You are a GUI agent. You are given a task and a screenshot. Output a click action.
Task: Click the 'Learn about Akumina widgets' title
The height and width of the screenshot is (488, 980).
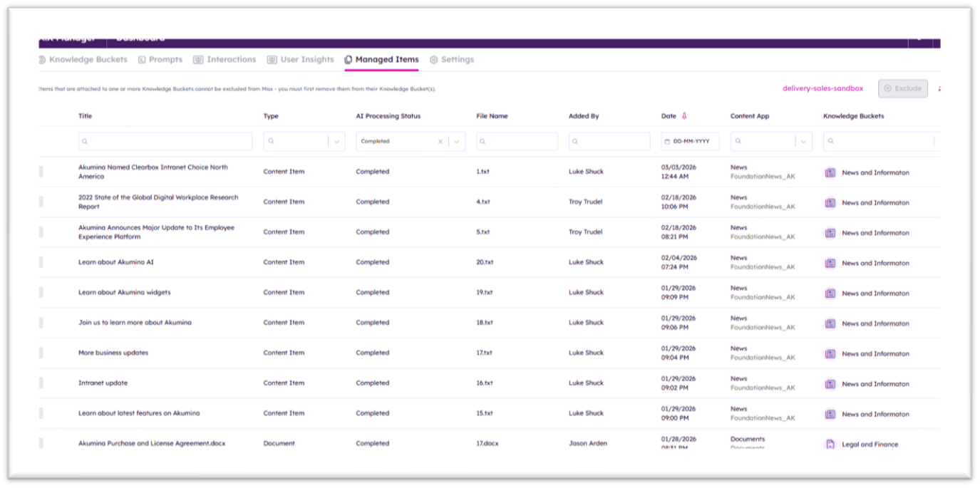(125, 292)
